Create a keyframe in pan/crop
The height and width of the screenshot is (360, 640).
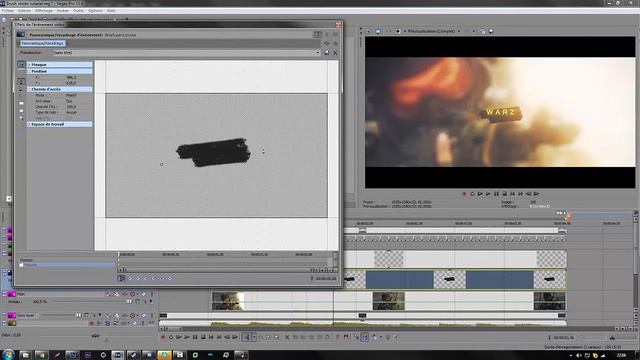tap(162, 278)
